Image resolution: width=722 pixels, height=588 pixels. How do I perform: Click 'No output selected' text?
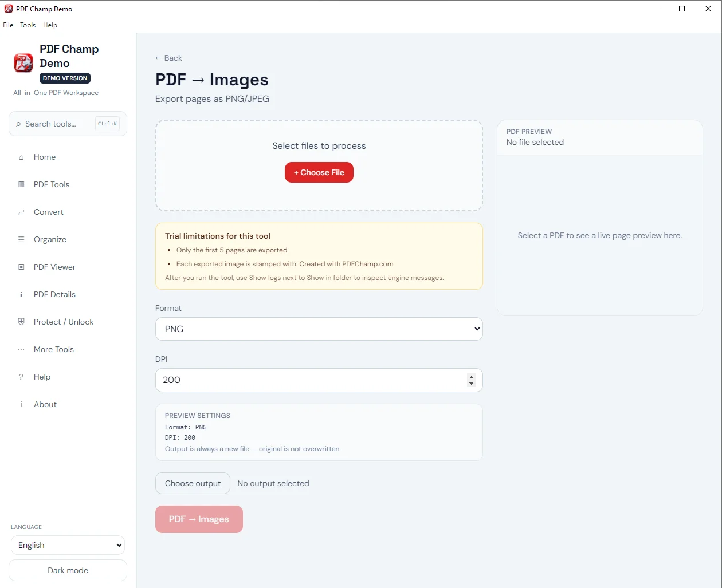click(x=273, y=483)
